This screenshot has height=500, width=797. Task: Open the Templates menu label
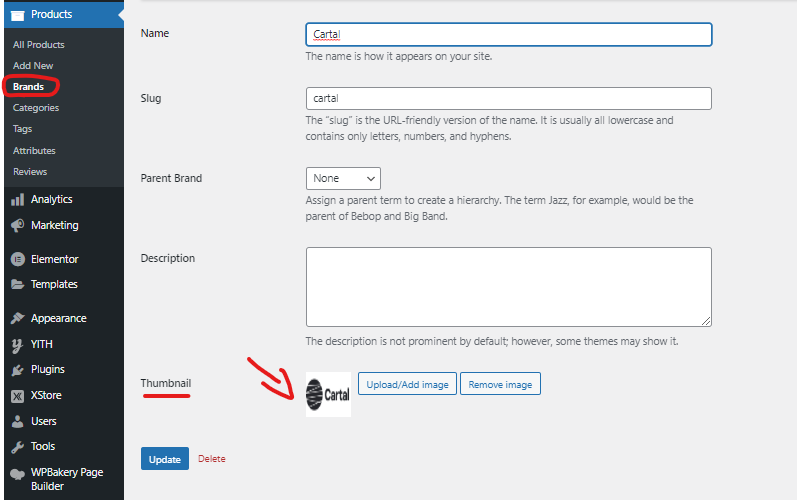coord(54,284)
